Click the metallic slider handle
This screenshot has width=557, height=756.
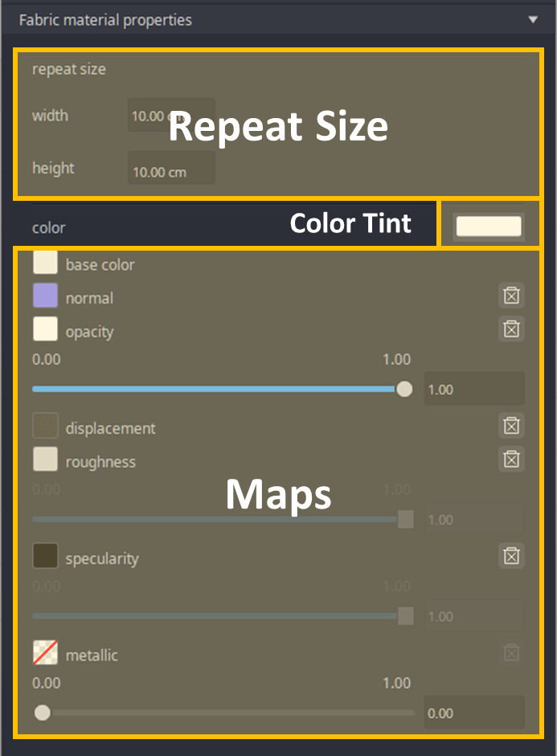coord(43,713)
